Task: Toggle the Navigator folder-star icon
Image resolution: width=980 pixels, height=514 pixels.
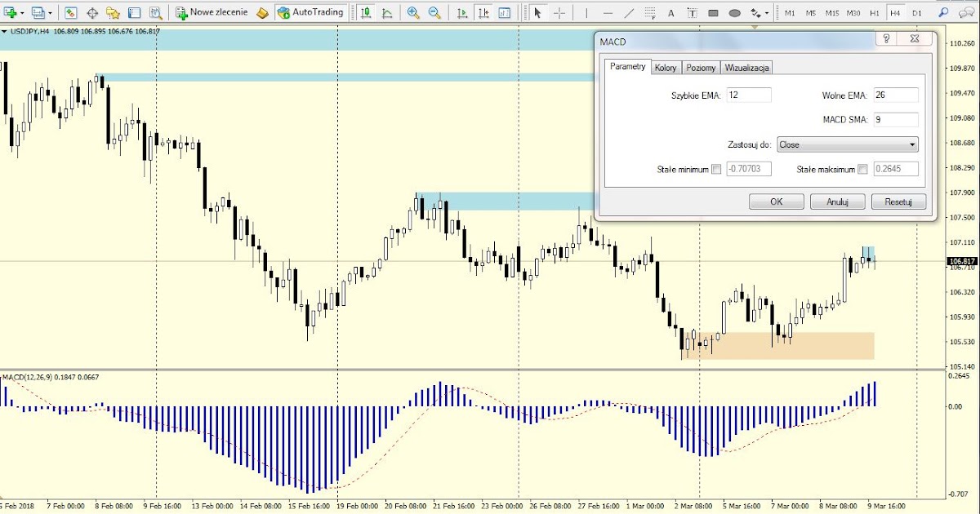Action: click(x=114, y=13)
